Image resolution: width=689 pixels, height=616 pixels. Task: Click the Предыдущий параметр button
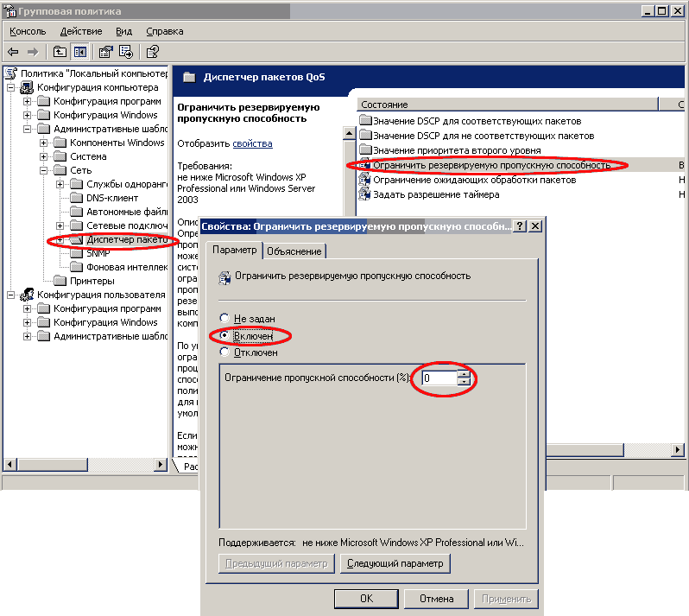276,563
